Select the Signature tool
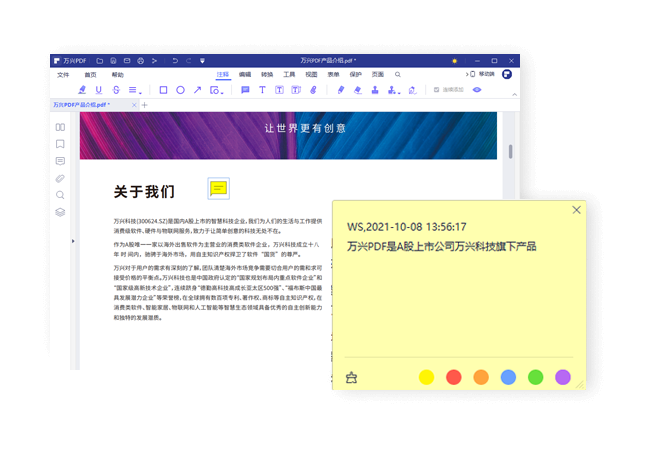This screenshot has width=645, height=450. pyautogui.click(x=412, y=90)
